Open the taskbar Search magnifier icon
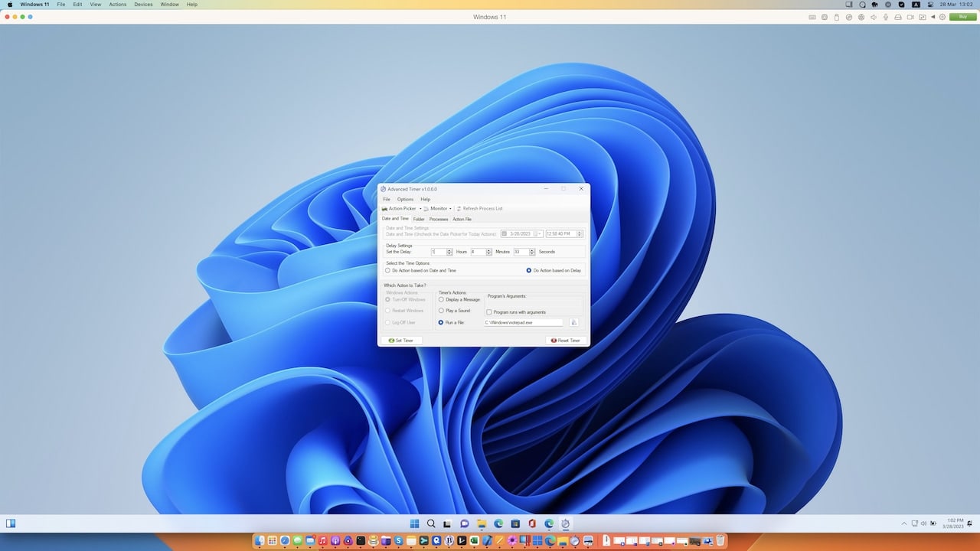Screen dimensions: 980x551 (x=431, y=523)
